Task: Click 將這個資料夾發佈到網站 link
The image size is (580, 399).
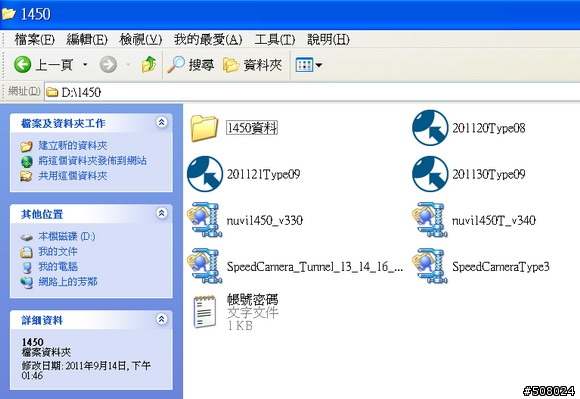Action: 92,160
